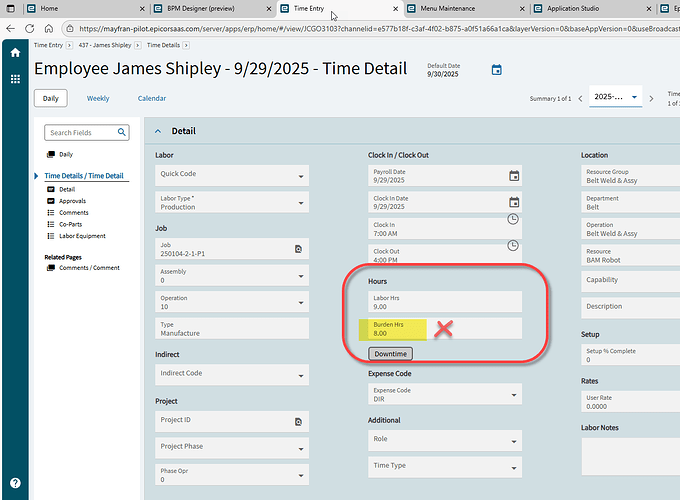
Task: Open the Default Date calendar picker
Action: click(x=496, y=70)
